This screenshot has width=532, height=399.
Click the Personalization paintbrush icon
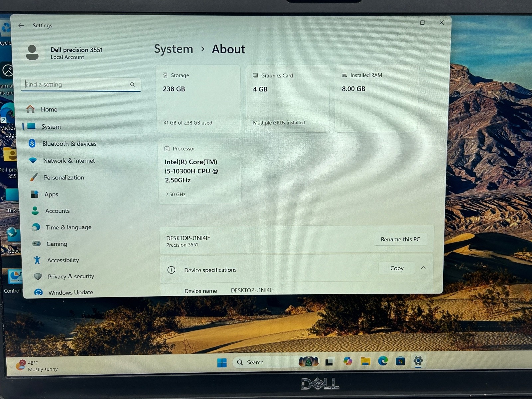[x=34, y=177]
